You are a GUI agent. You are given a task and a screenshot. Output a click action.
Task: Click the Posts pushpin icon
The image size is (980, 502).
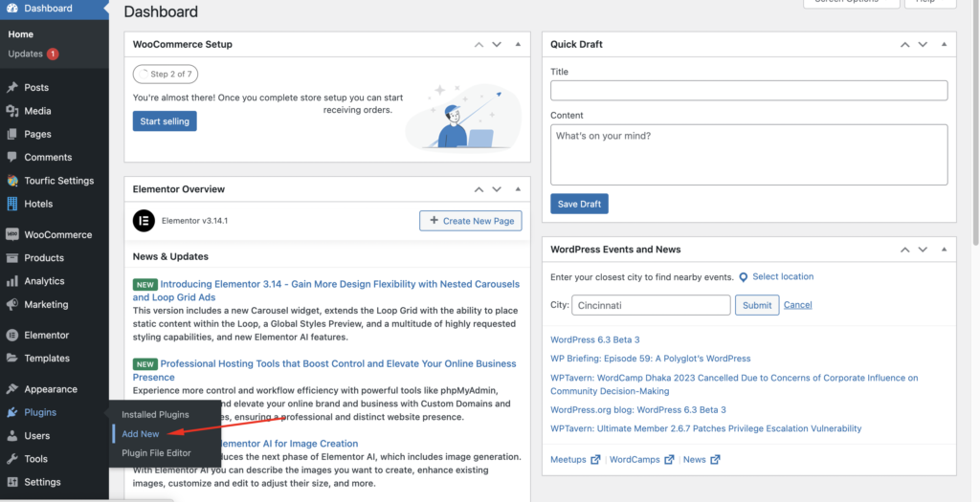[11, 87]
